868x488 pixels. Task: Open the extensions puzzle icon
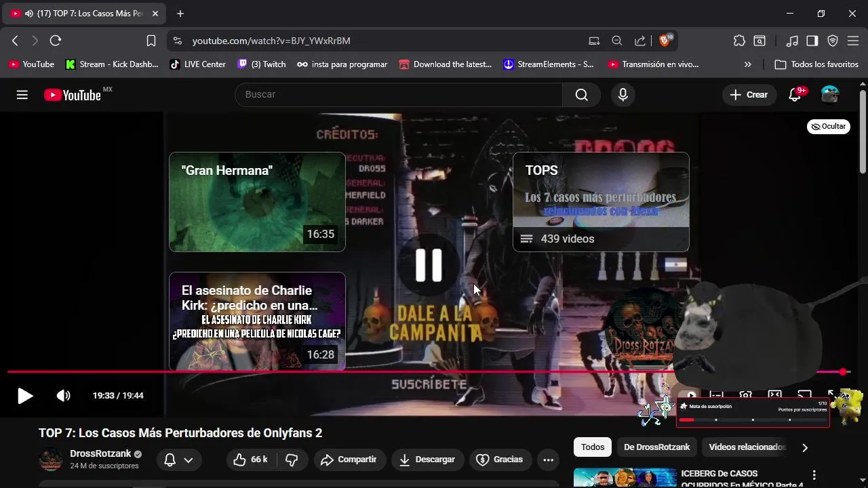click(x=739, y=41)
